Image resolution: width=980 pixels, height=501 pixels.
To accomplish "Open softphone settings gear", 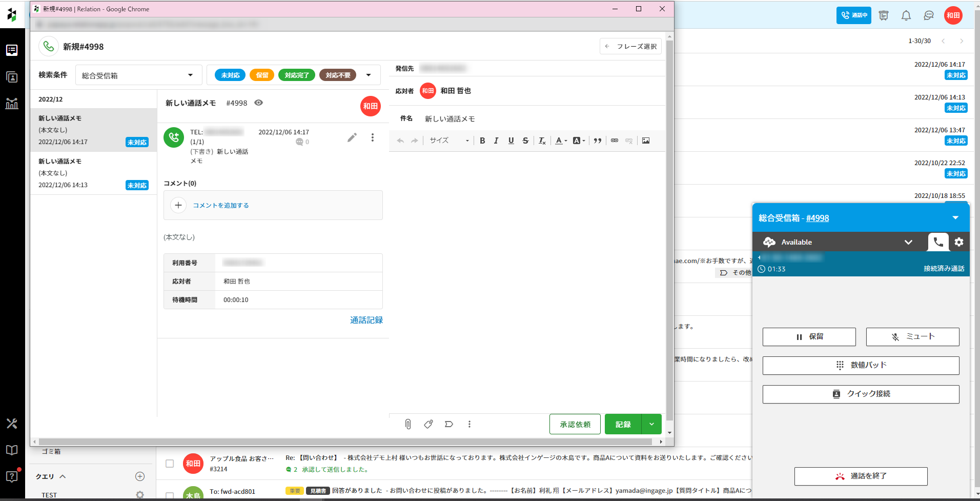I will [959, 242].
